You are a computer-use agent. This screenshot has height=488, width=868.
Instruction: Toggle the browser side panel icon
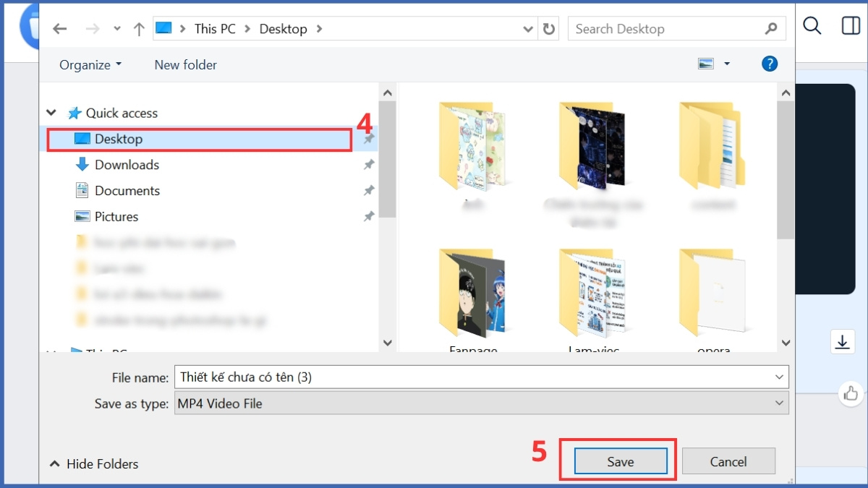(851, 26)
